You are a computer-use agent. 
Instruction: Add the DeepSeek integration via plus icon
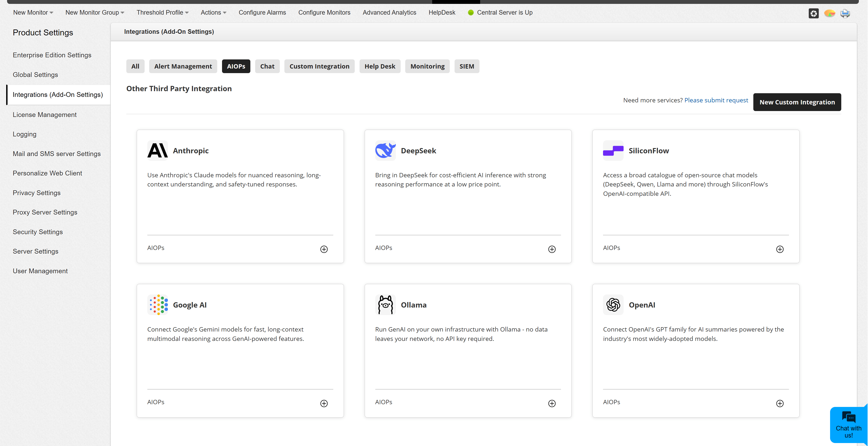(x=552, y=249)
